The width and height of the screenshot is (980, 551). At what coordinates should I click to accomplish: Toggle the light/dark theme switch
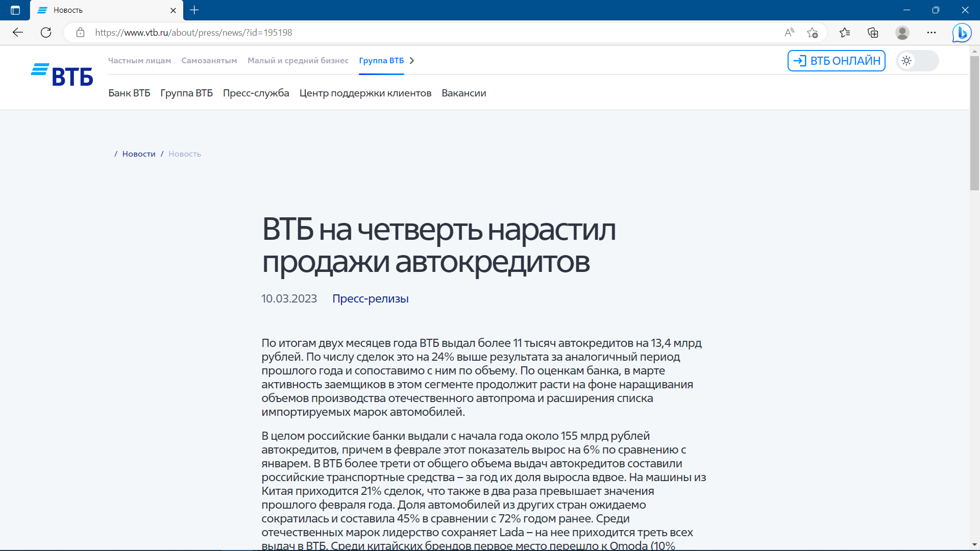pos(917,61)
